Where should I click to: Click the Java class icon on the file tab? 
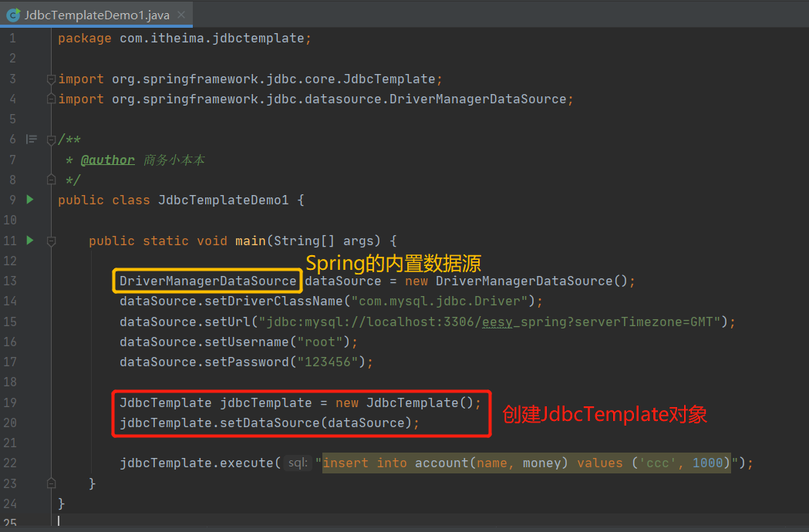(x=13, y=15)
